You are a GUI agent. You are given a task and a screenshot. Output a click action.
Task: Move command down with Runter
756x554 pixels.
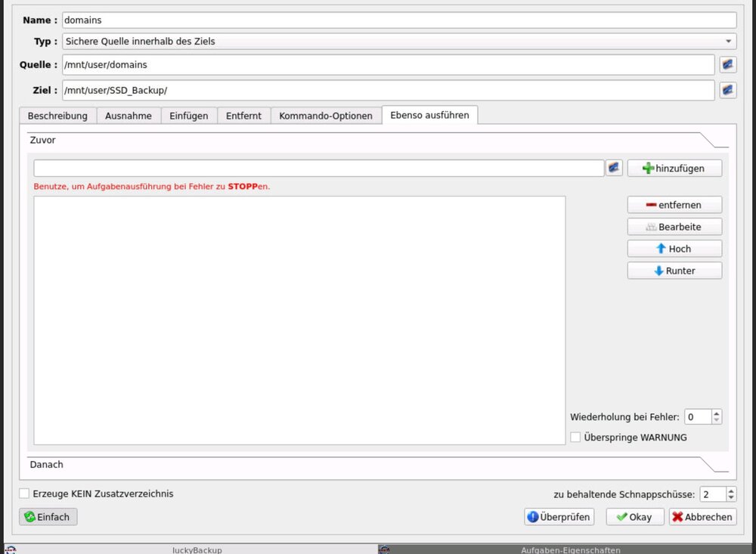674,271
